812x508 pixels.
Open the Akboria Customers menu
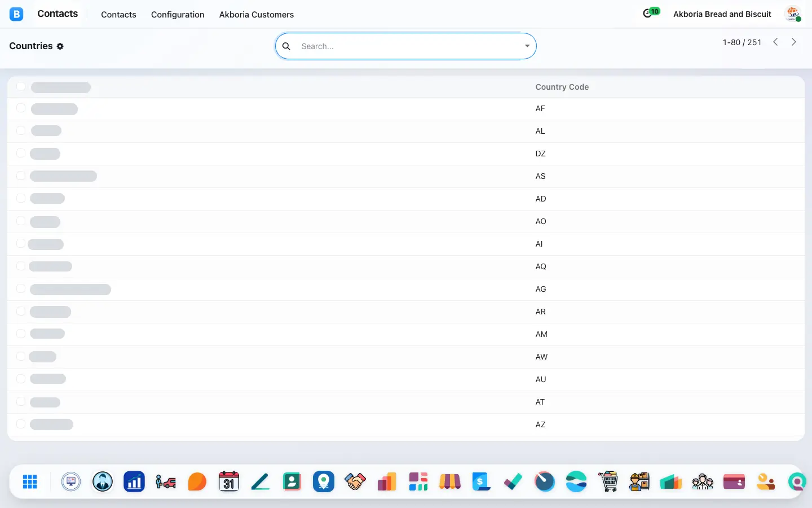tap(257, 15)
